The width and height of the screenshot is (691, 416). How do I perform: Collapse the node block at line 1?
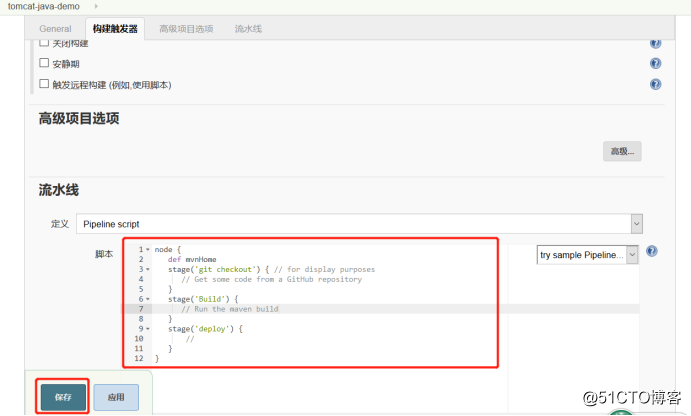click(148, 249)
